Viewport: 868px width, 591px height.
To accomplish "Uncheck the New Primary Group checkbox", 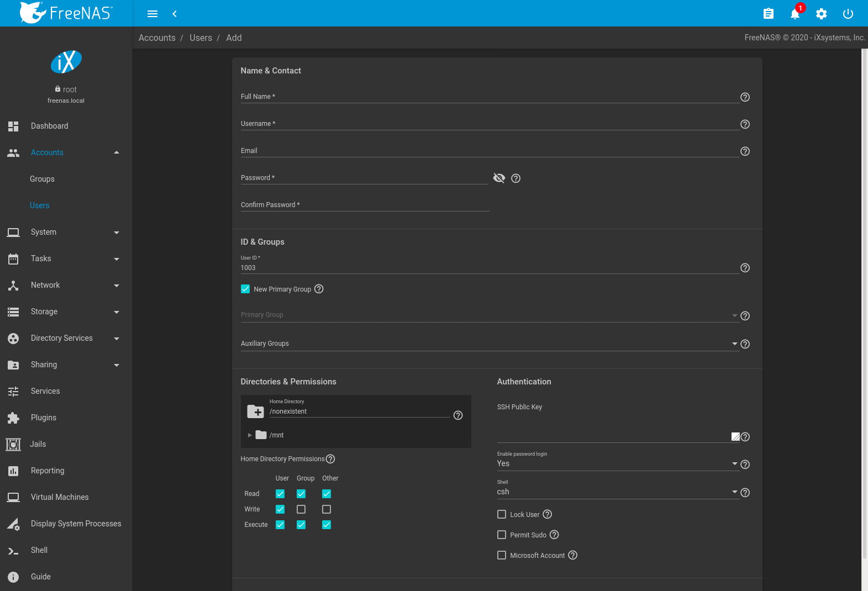I will tap(245, 289).
